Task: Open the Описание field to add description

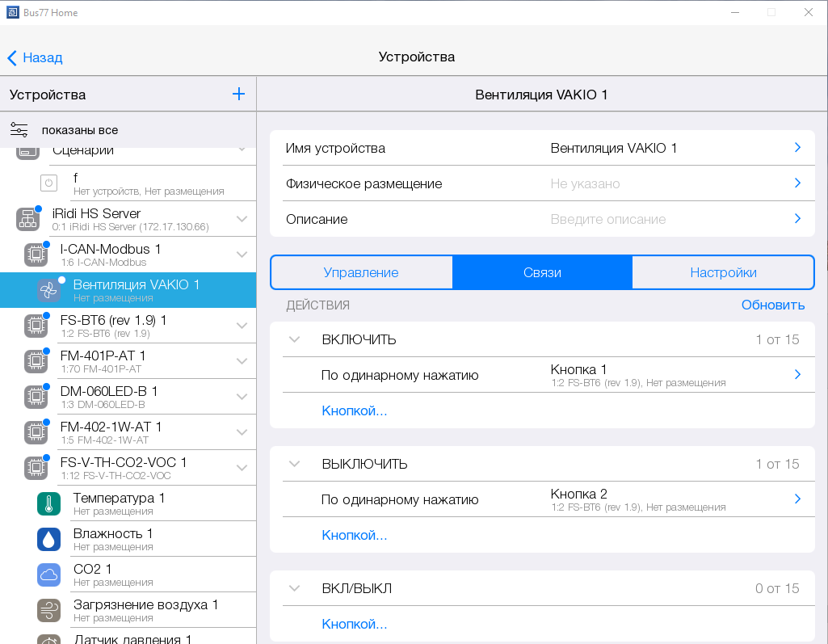Action: click(x=542, y=219)
